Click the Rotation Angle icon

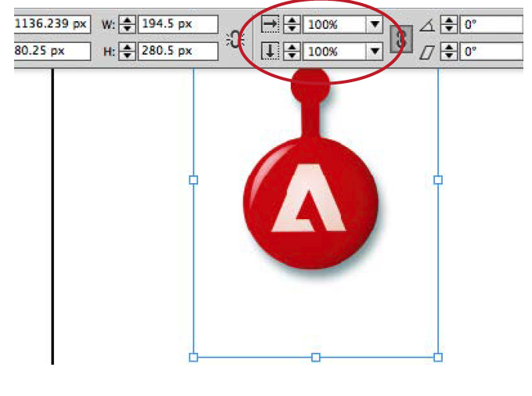(x=428, y=25)
